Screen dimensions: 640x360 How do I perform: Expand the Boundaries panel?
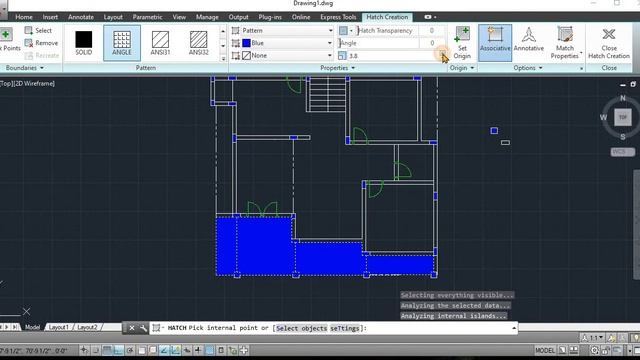point(25,68)
